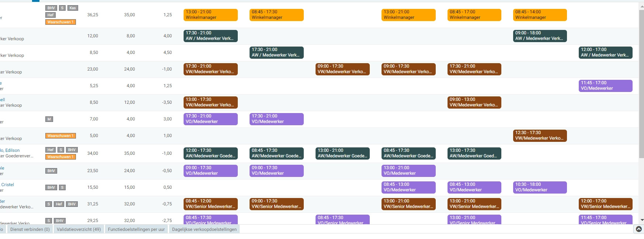
Task: Open the Dienst verbinden (0) tab
Action: (x=30, y=229)
